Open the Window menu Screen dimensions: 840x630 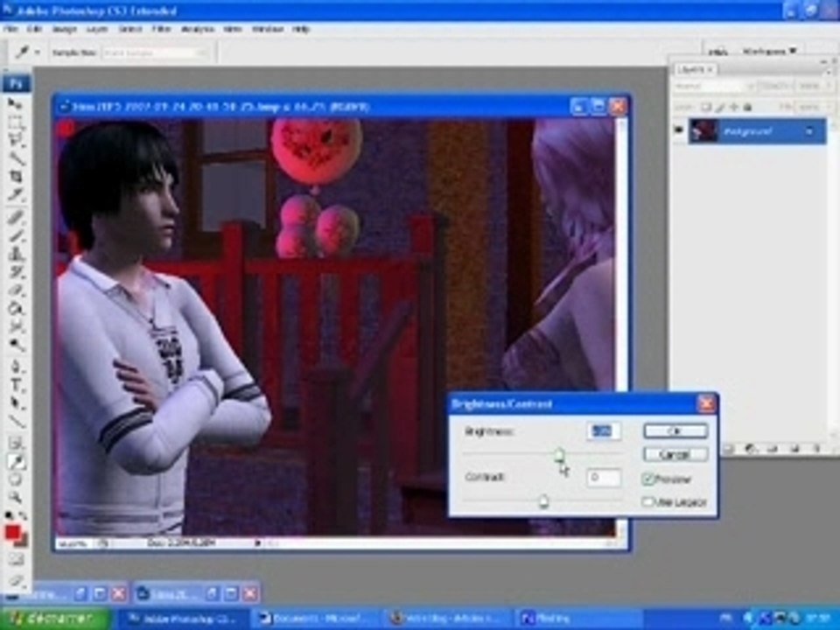point(268,29)
